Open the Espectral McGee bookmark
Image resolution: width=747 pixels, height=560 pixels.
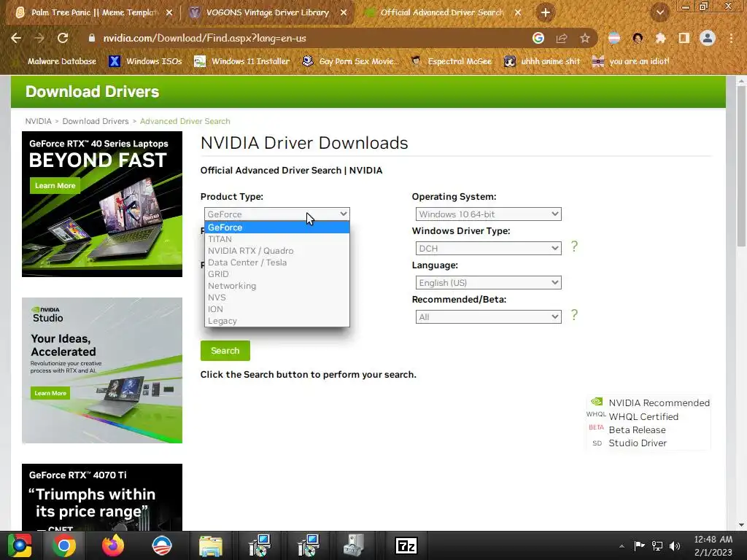451,61
